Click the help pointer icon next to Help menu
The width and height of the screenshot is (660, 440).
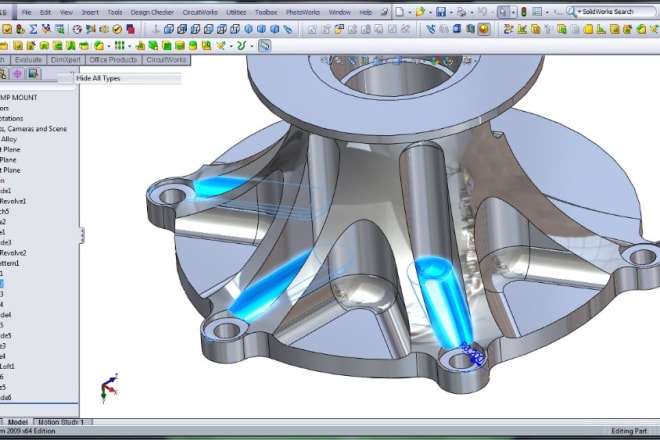click(384, 12)
